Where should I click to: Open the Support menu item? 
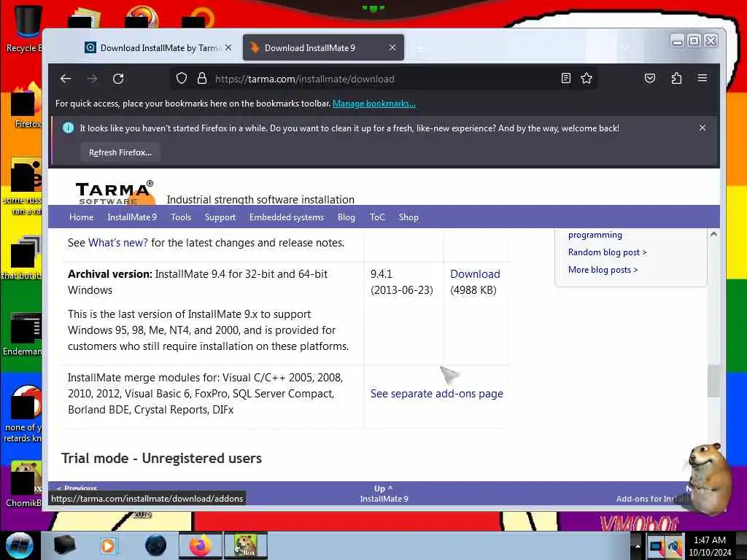click(220, 217)
